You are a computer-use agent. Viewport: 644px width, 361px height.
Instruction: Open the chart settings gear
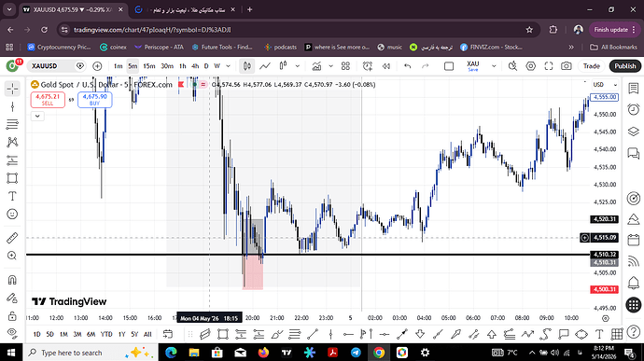pos(531,66)
